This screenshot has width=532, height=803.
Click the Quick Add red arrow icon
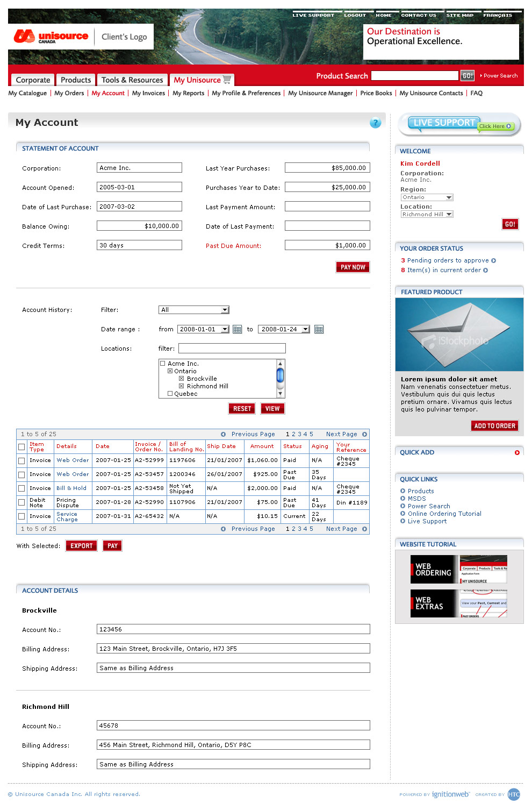(517, 452)
